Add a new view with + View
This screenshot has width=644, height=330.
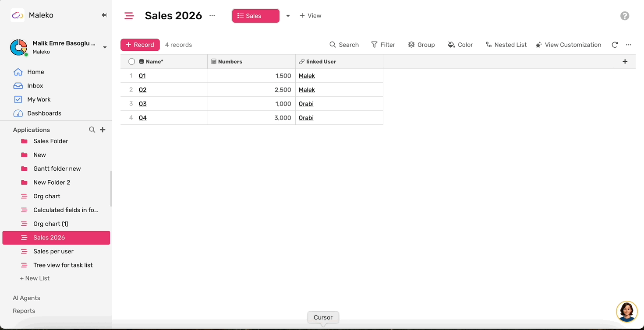pyautogui.click(x=310, y=16)
